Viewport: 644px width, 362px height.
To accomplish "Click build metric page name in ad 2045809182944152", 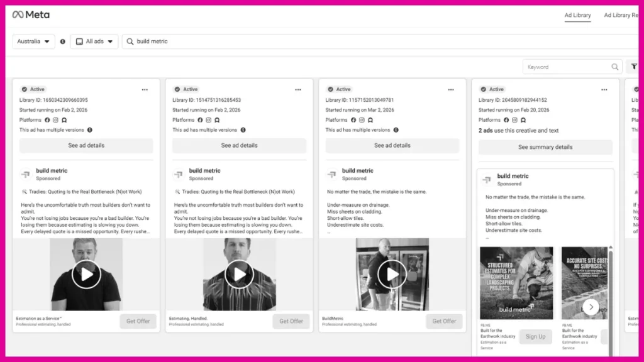I will coord(513,176).
